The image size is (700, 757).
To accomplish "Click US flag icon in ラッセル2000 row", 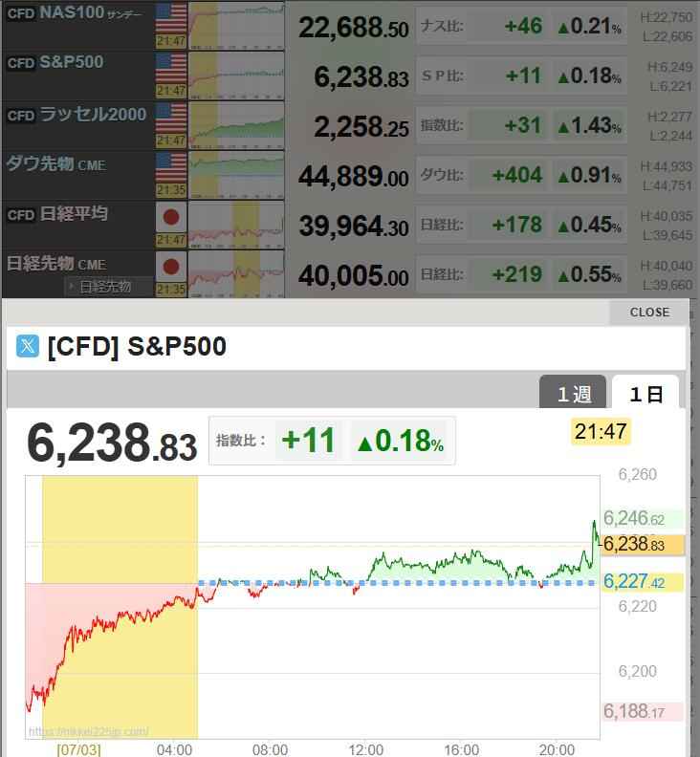I will pyautogui.click(x=171, y=118).
